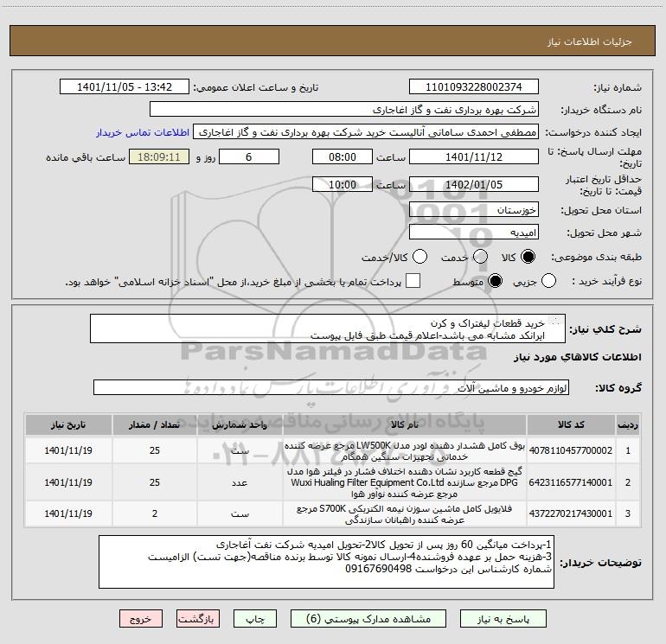This screenshot has width=666, height=644.
Task: Select the جزیی purchase type radio
Action: [x=548, y=281]
